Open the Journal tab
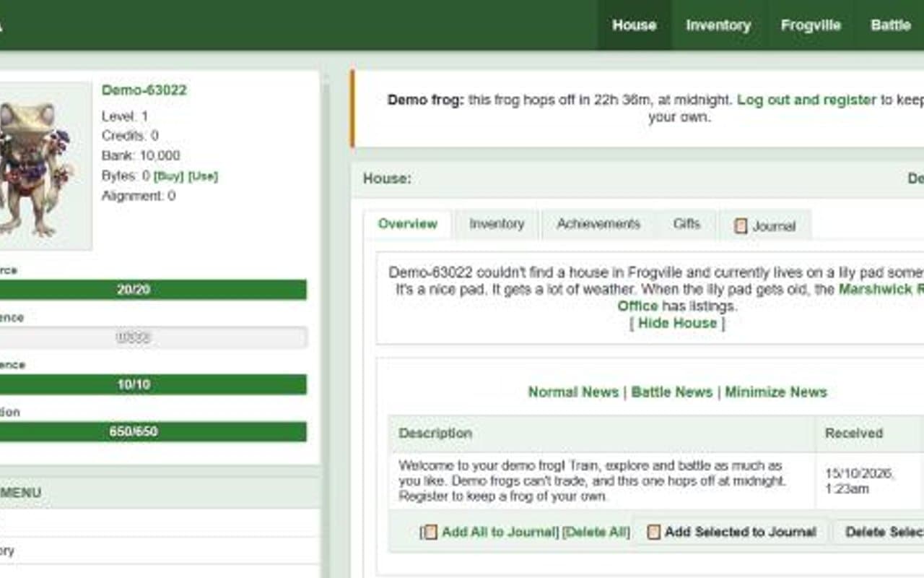Screen dimensions: 924x578 (765, 225)
